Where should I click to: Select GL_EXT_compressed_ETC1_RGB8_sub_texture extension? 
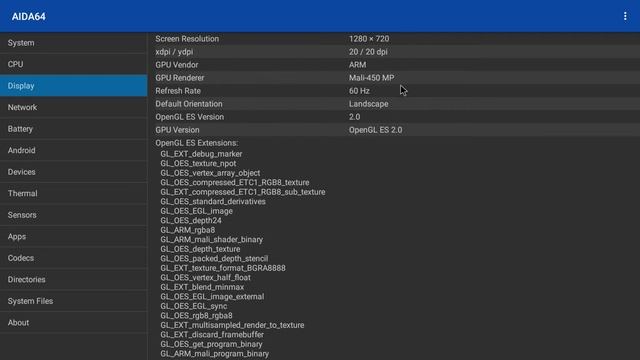pyautogui.click(x=242, y=192)
